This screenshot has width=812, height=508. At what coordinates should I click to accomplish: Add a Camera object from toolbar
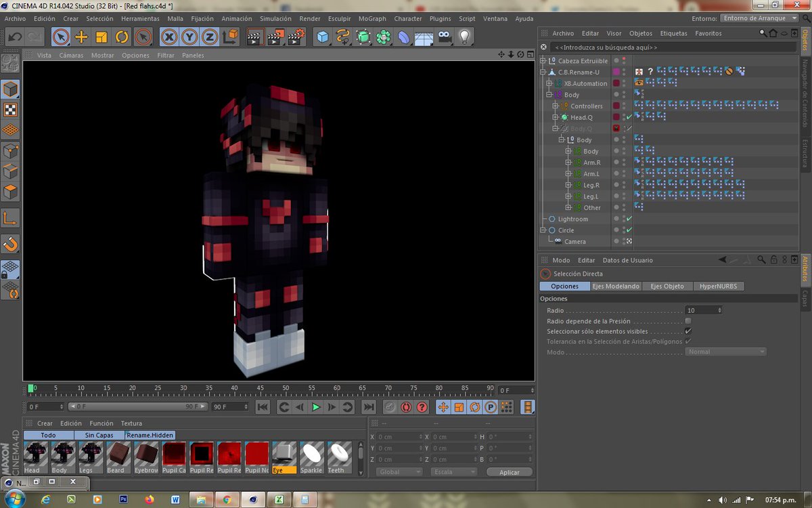point(445,37)
